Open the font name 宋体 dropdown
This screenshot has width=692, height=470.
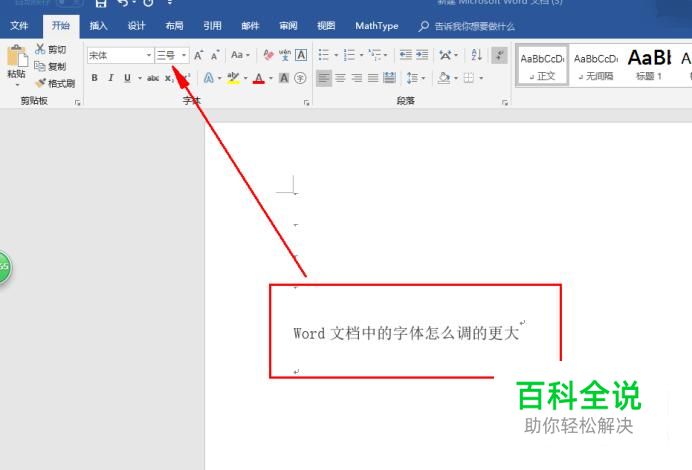tap(149, 55)
